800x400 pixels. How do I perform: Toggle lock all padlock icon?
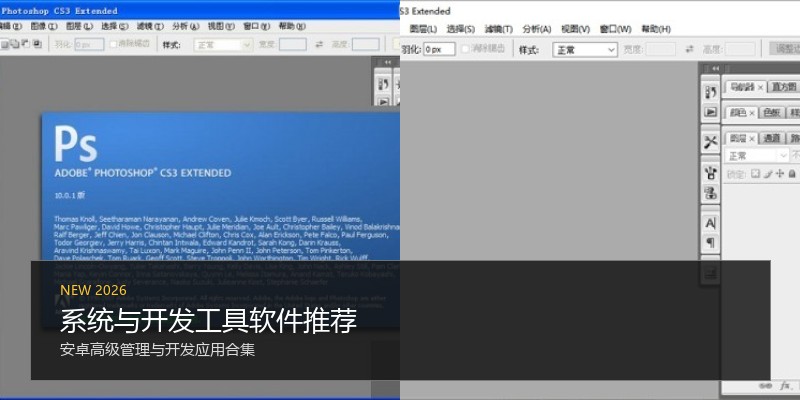coord(792,174)
